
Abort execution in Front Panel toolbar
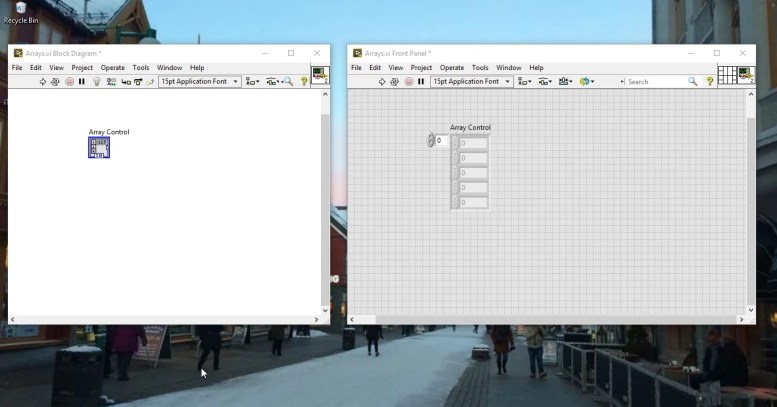408,82
